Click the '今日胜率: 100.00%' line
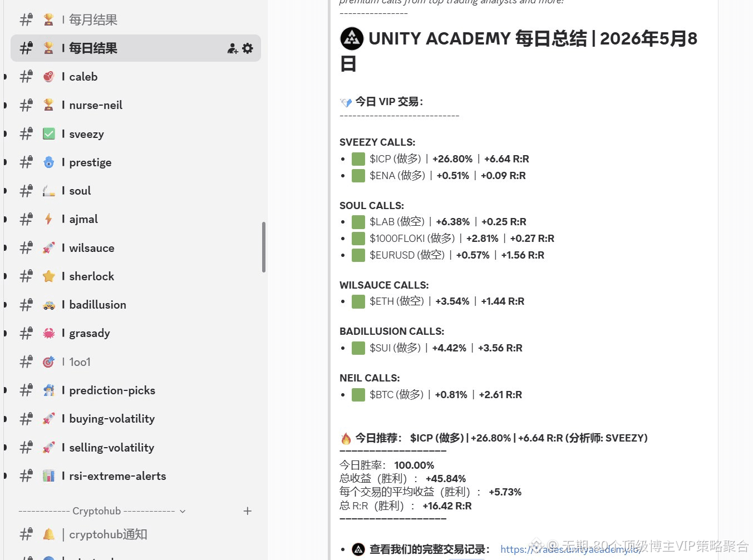This screenshot has height=560, width=753. pyautogui.click(x=387, y=465)
